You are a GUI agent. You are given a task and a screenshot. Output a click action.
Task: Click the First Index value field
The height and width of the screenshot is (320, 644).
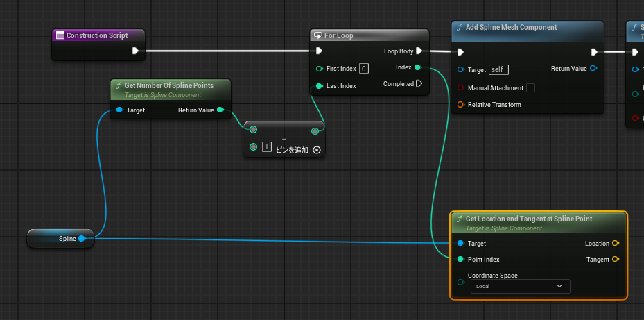point(364,69)
